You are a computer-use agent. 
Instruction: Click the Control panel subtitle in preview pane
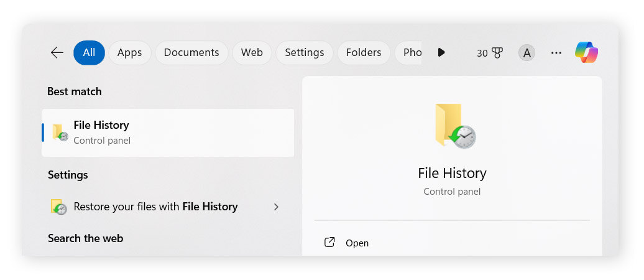click(x=452, y=192)
